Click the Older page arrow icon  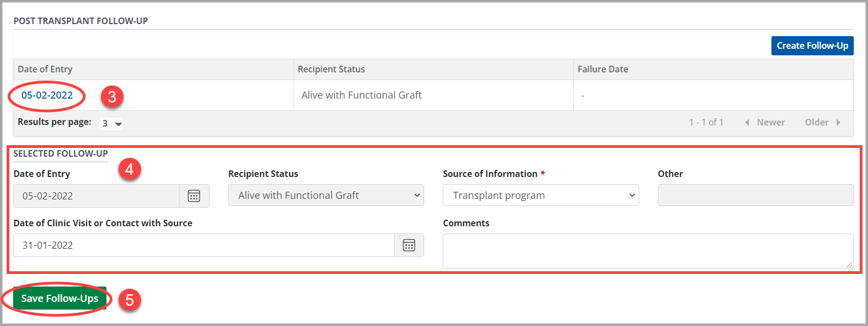pos(838,123)
